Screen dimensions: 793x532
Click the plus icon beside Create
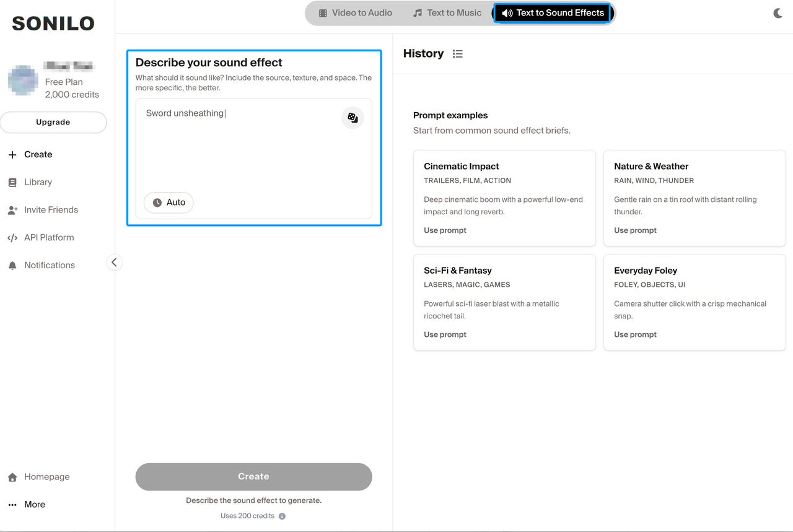12,155
